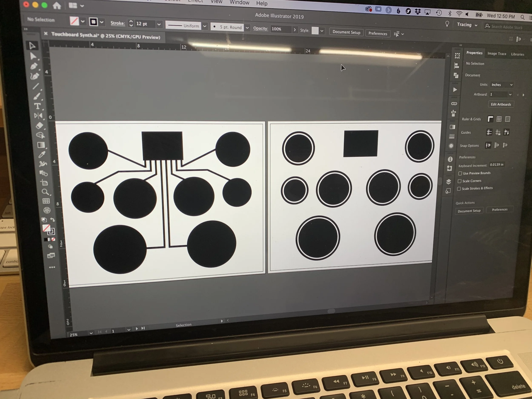Image resolution: width=532 pixels, height=399 pixels.
Task: Select the Eraser tool
Action: tap(40, 126)
